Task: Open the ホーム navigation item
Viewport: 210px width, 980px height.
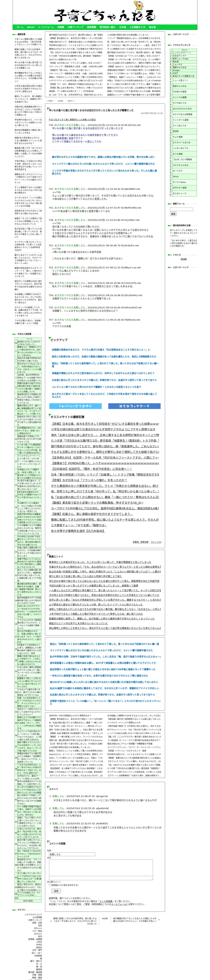Action: [20, 27]
